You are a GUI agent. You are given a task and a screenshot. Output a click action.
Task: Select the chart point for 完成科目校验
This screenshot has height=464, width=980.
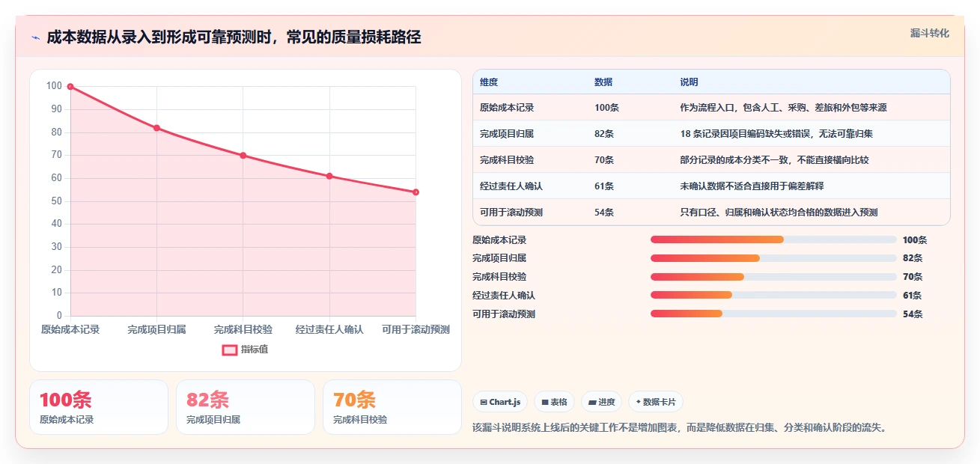click(x=243, y=156)
